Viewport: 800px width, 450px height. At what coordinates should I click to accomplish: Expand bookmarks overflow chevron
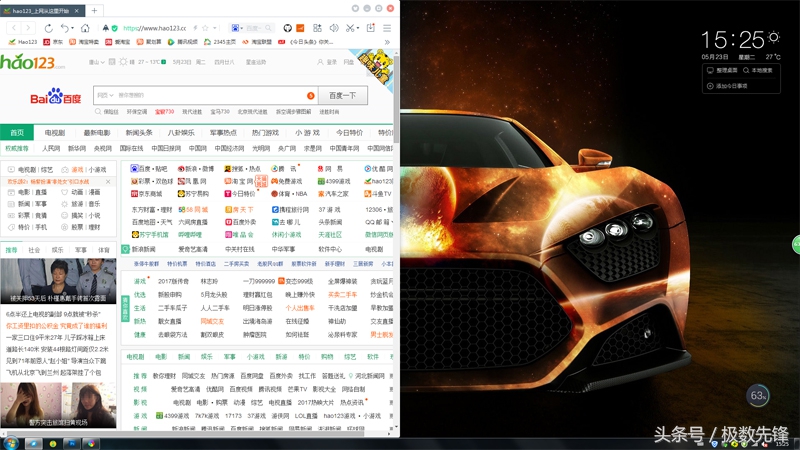[387, 42]
